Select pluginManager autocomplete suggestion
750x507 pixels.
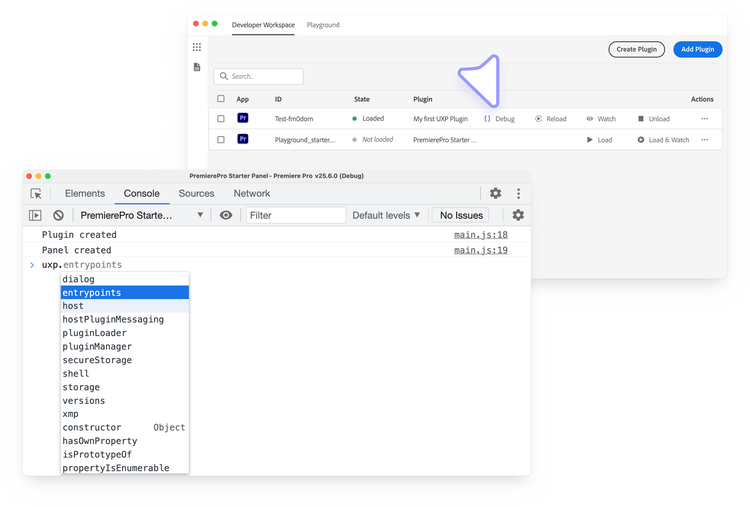(125, 346)
